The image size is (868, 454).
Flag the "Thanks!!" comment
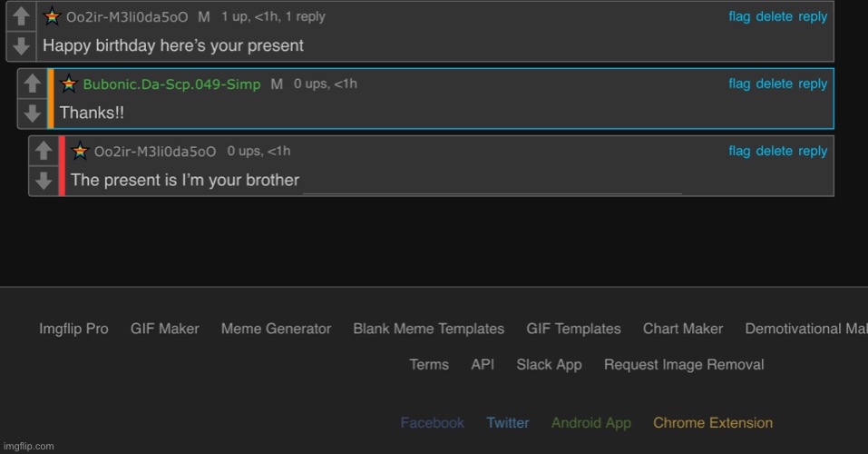coord(739,84)
